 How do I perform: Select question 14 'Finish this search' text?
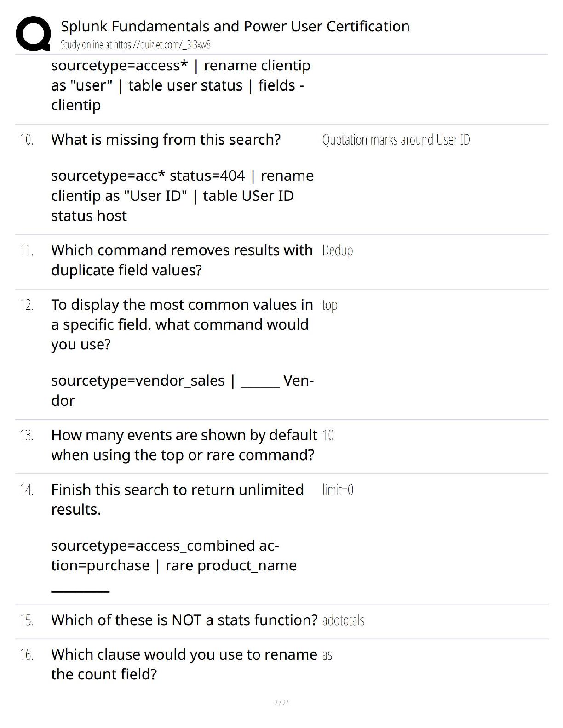tap(177, 500)
